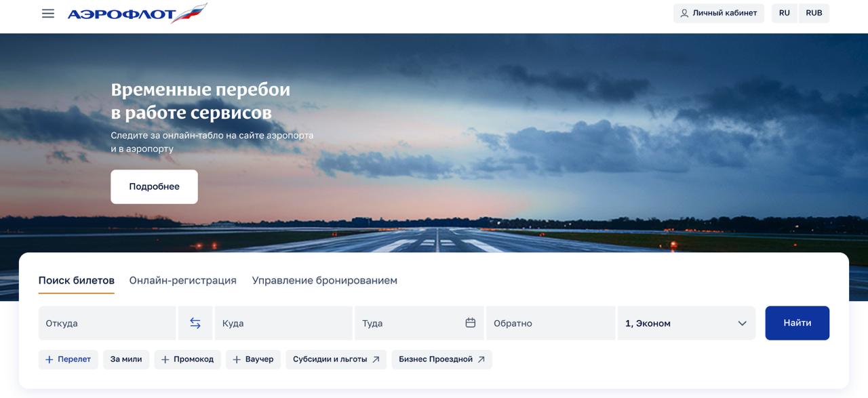The image size is (868, 398).
Task: Add another flight with Перелет
Action: click(68, 359)
